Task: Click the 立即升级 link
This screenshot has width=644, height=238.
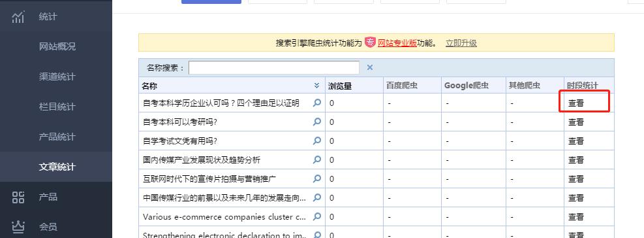Action: click(461, 42)
